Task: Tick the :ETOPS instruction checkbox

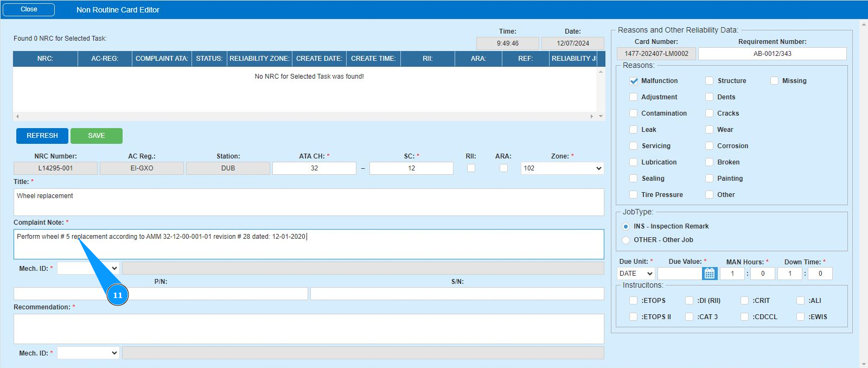Action: pyautogui.click(x=633, y=301)
